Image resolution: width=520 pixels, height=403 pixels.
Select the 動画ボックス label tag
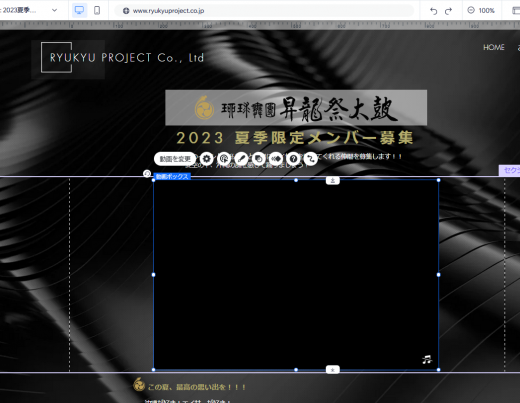coord(172,176)
